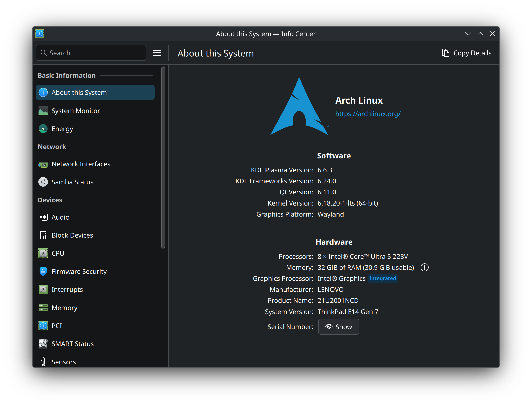Click the KDE Frameworks version 6.24.0
Image resolution: width=532 pixels, height=406 pixels.
[x=327, y=181]
